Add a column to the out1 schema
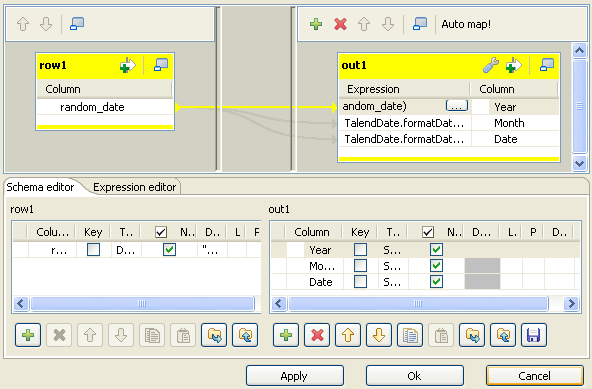592x389 pixels. tap(286, 335)
